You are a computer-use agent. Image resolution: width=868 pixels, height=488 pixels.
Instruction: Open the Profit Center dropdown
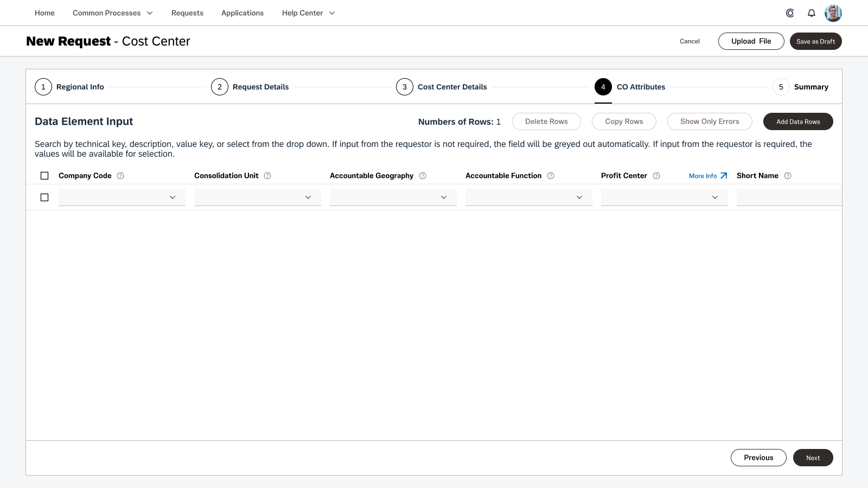(x=665, y=197)
